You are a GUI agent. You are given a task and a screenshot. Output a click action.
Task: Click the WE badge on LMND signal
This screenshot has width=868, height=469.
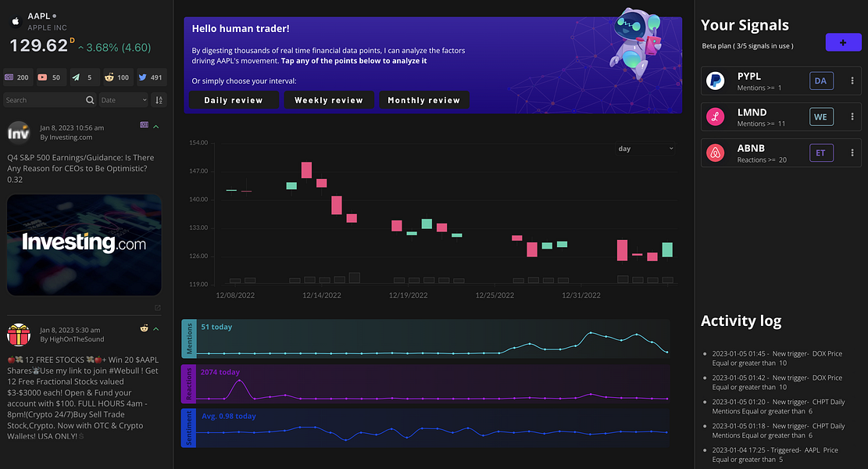point(821,116)
